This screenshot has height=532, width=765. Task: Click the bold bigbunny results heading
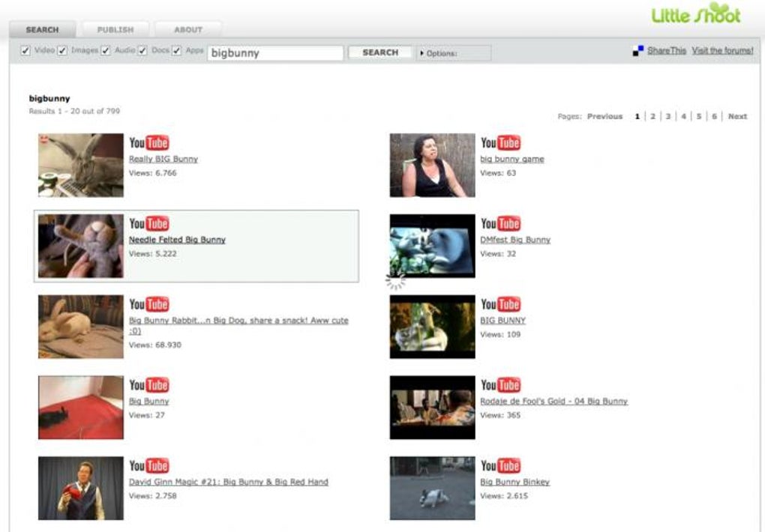point(49,98)
